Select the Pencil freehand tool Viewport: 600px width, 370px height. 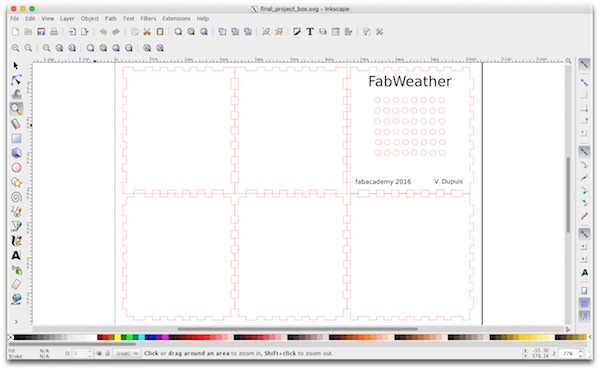(16, 211)
